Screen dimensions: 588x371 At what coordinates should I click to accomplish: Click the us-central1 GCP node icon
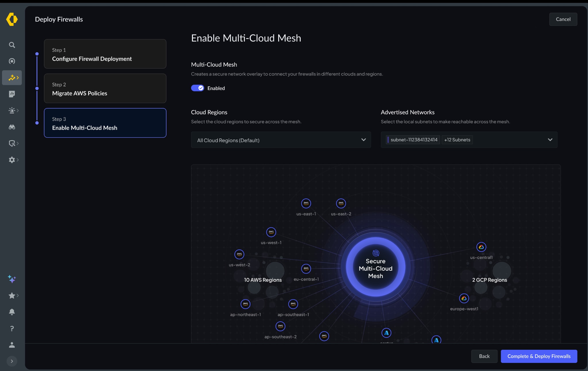coord(481,247)
